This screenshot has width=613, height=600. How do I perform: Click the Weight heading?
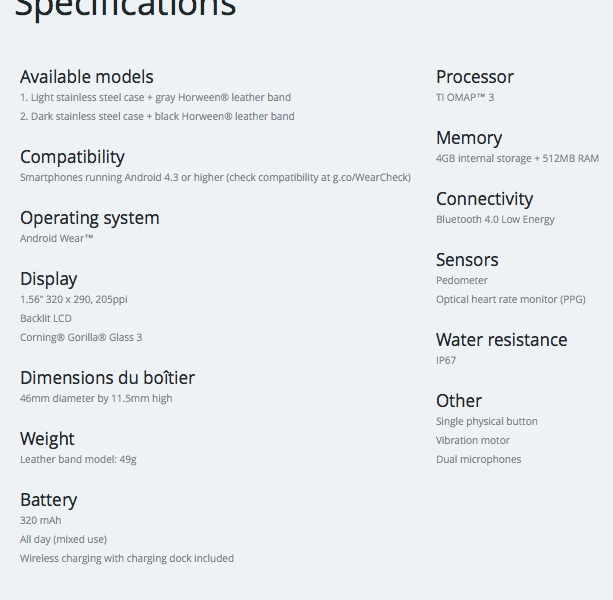(x=47, y=438)
